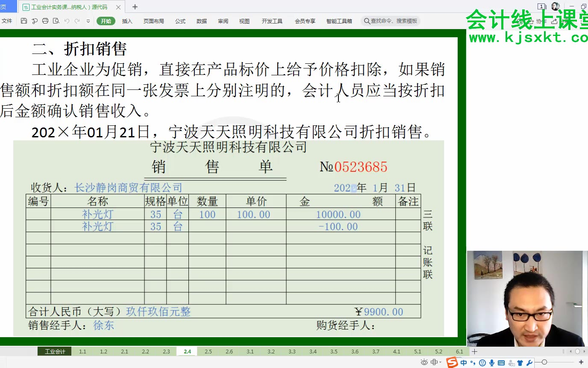Open the 插入 ribbon tab
588x368 pixels.
coord(127,21)
